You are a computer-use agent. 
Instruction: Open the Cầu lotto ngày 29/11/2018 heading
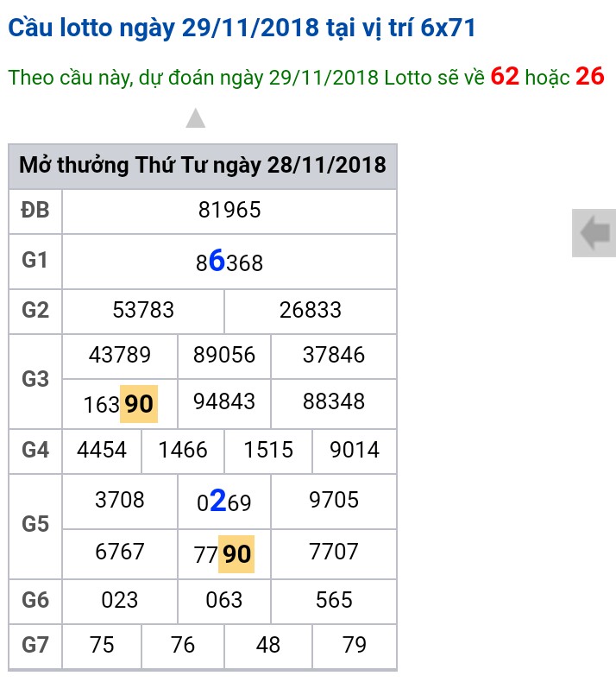[x=242, y=28]
